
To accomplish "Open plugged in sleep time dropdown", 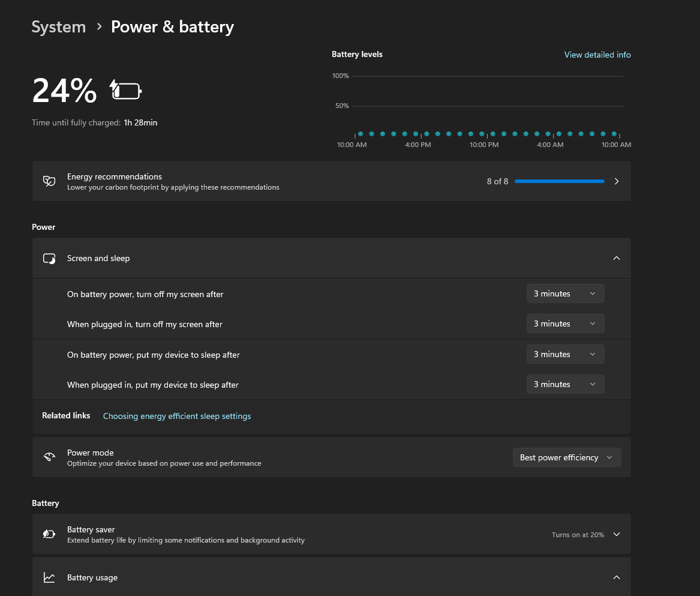I will coord(565,384).
